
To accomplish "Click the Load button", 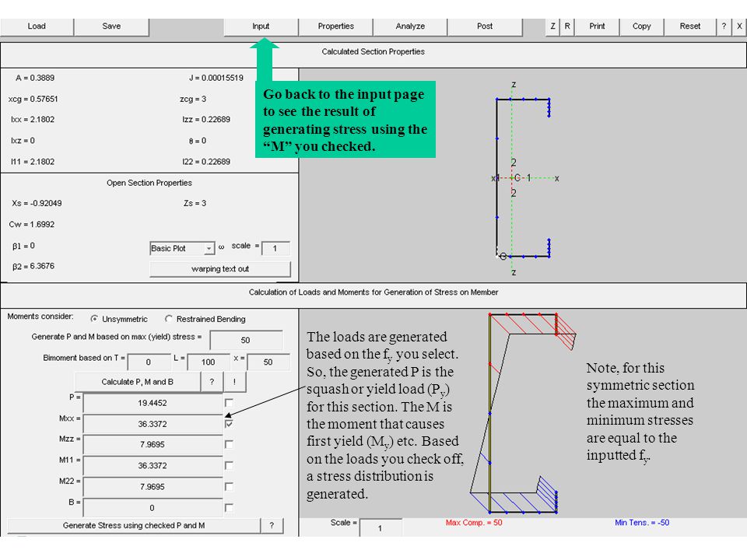I will click(37, 26).
